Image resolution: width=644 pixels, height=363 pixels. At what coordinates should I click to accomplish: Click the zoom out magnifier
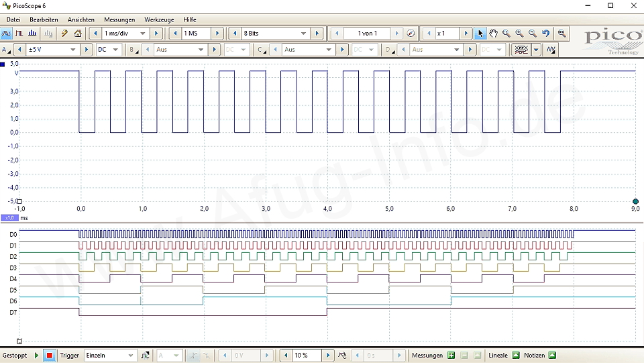pyautogui.click(x=533, y=34)
